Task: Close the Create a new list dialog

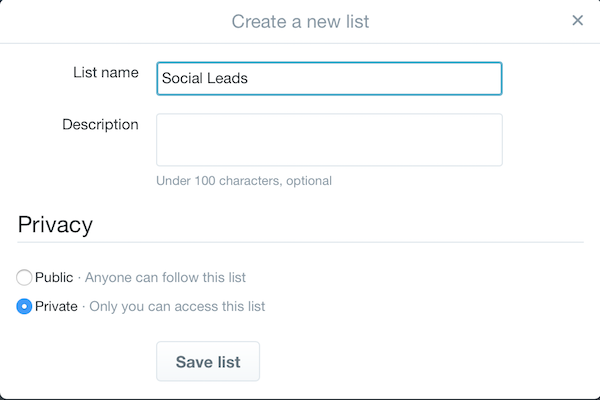Action: pos(577,20)
